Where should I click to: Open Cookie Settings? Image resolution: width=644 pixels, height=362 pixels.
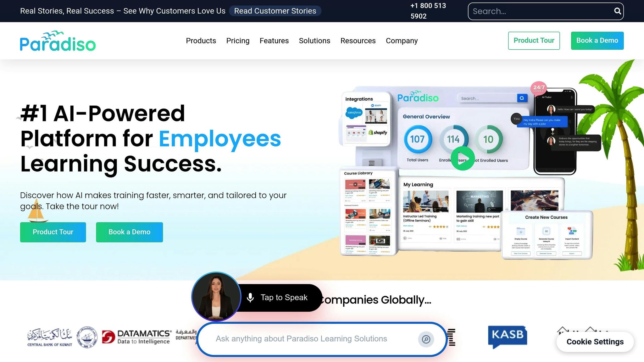click(x=595, y=342)
